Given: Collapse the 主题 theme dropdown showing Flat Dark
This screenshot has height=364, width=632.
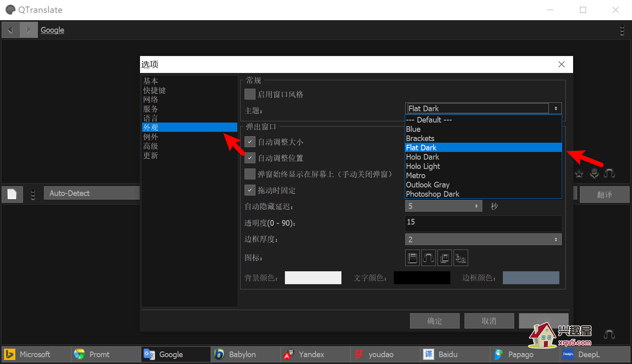Looking at the screenshot, I should (x=555, y=108).
